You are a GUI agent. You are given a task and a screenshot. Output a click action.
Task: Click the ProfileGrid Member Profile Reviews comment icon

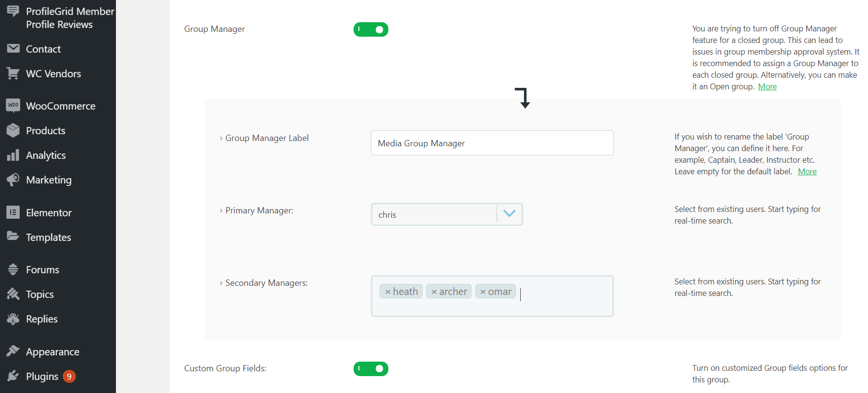click(13, 11)
